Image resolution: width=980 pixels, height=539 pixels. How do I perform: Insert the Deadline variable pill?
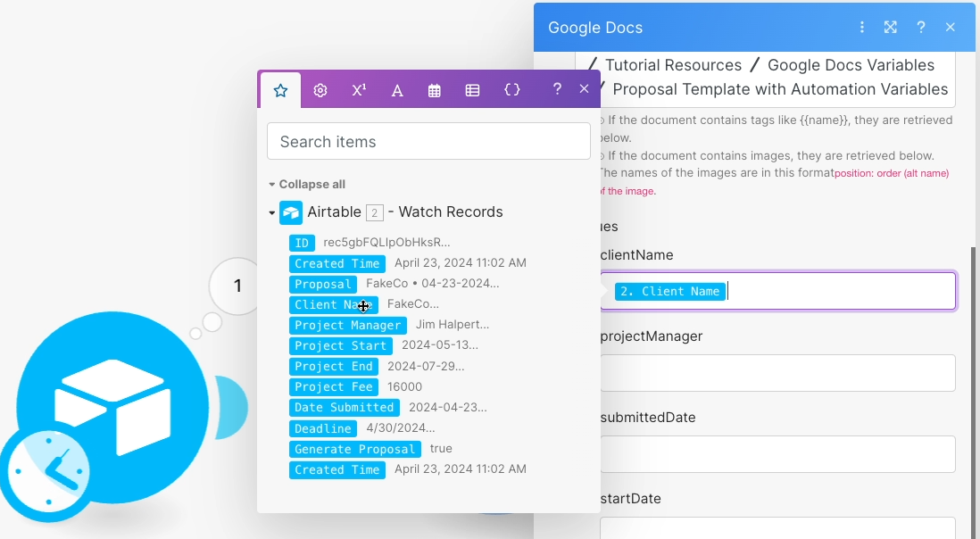[323, 428]
